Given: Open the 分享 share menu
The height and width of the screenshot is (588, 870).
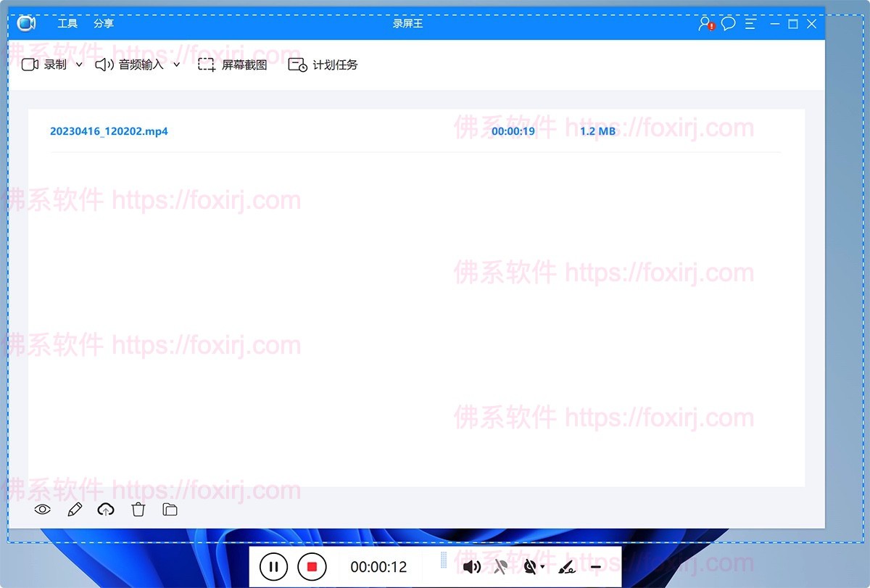Looking at the screenshot, I should pyautogui.click(x=103, y=23).
